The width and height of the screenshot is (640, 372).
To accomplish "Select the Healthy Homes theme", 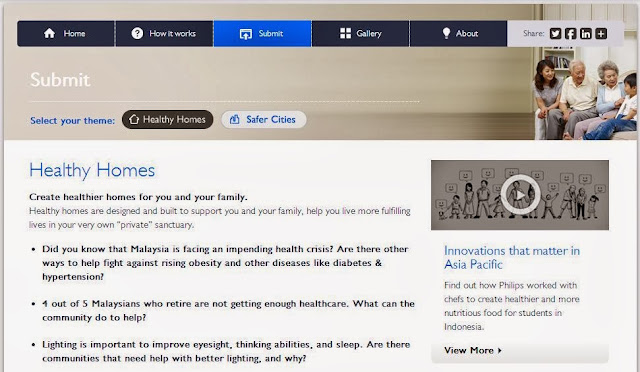I will 167,119.
